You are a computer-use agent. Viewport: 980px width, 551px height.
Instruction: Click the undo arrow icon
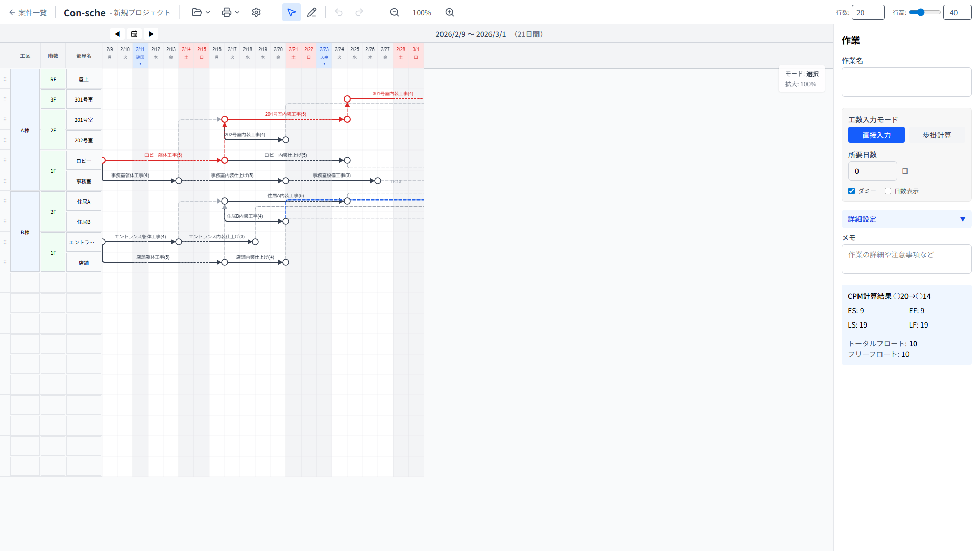(x=339, y=12)
